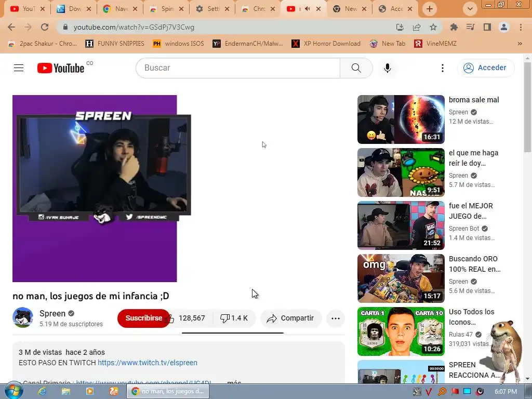Viewport: 532px width, 399px height.
Task: Go back with the browser back arrow
Action: (11, 27)
